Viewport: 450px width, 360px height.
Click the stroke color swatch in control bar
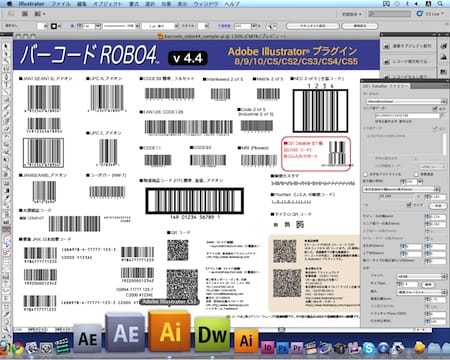(54, 26)
